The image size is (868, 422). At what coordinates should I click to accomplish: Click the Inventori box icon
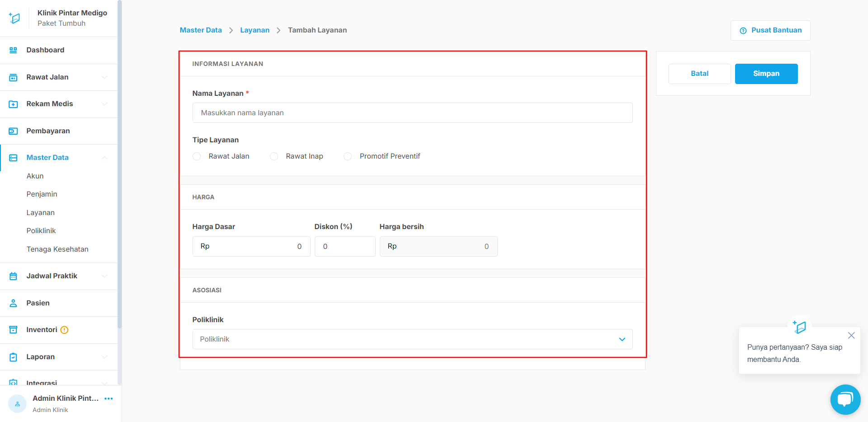click(13, 330)
